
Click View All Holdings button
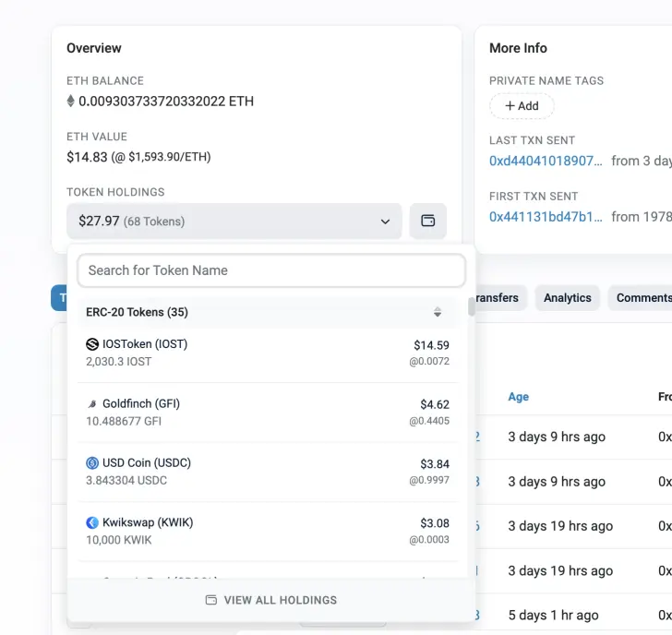point(271,600)
